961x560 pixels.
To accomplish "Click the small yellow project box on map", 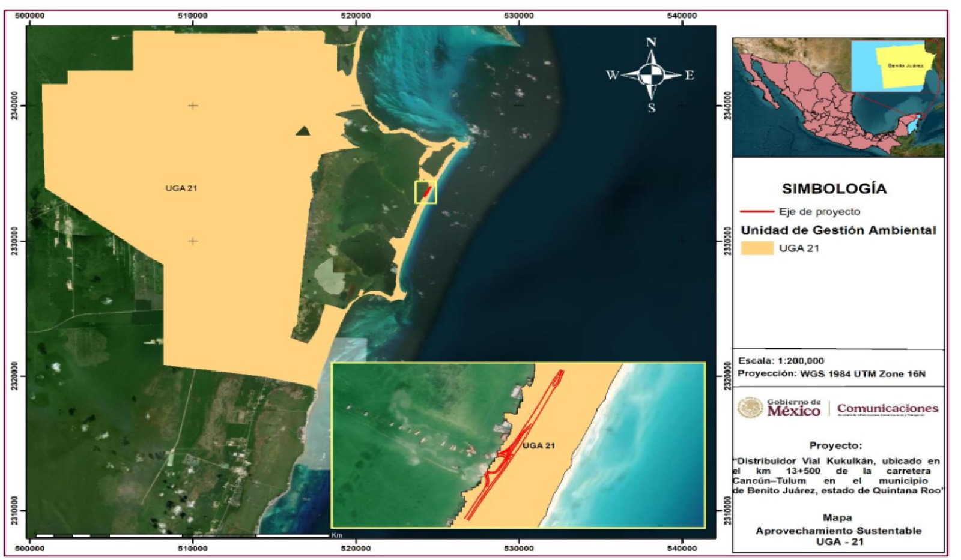I will click(426, 192).
